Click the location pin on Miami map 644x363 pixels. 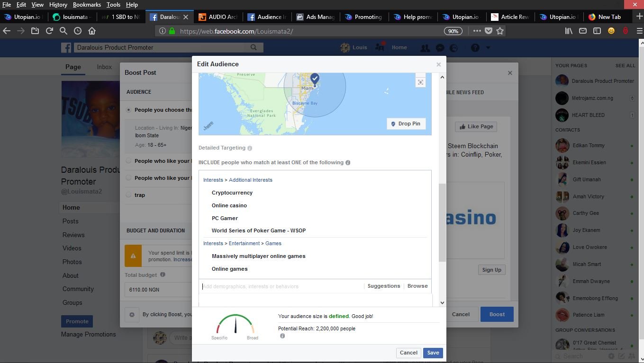[315, 79]
